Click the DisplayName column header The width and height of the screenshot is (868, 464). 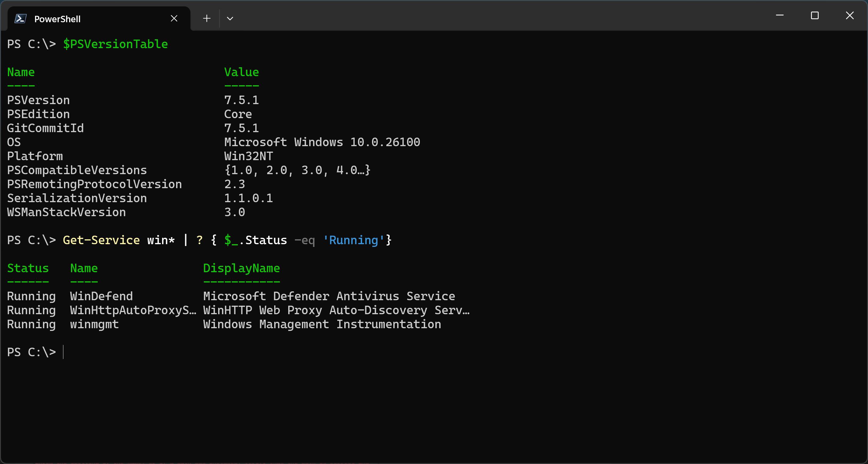point(242,268)
